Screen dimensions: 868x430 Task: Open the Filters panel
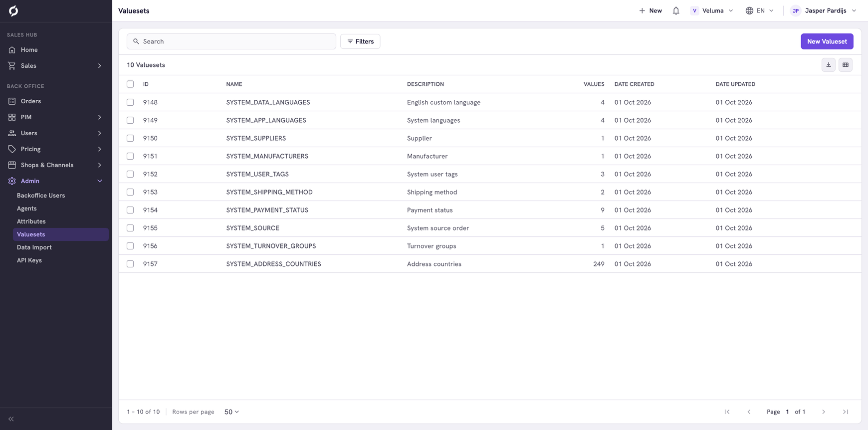360,41
